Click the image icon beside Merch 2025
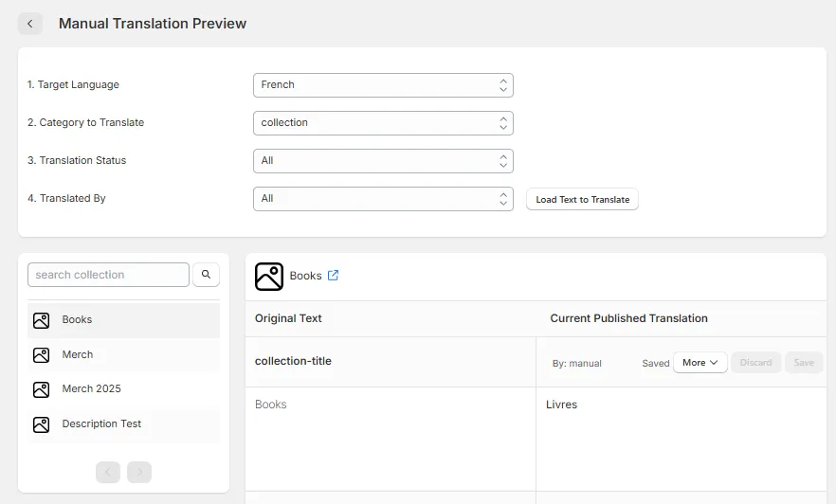Viewport: 836px width, 504px height. (41, 389)
